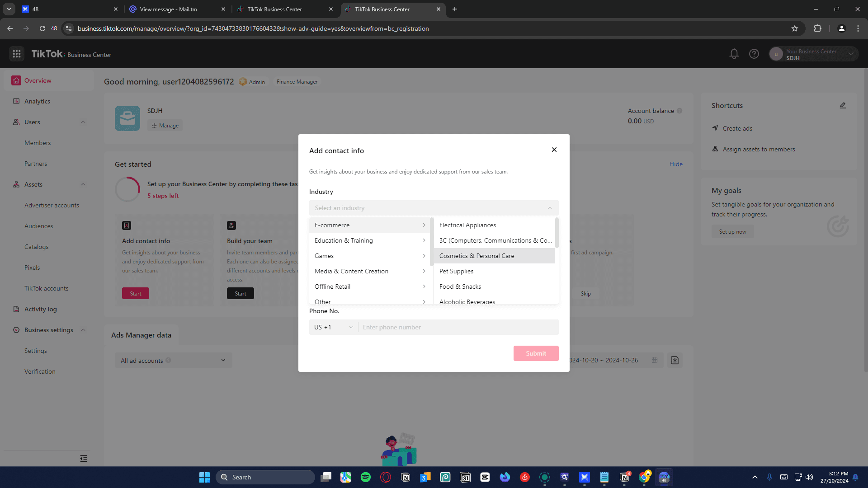Open the browser profile icon
Image resolution: width=868 pixels, height=488 pixels.
[x=842, y=28]
